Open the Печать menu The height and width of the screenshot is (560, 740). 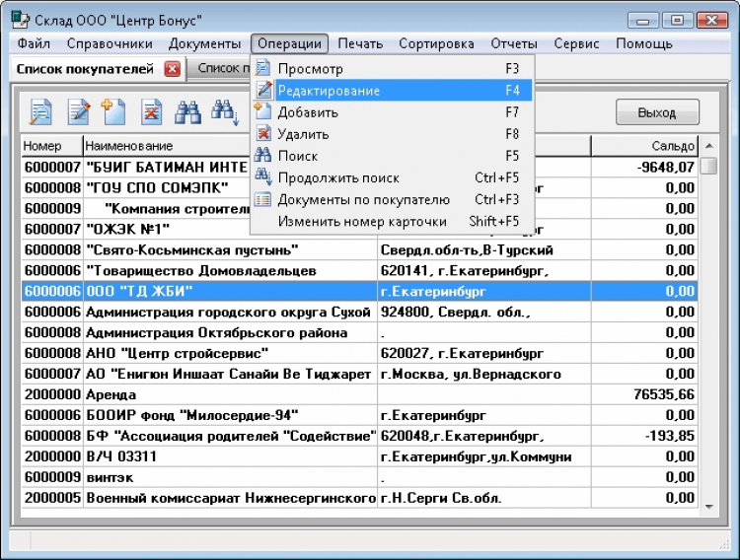coord(360,44)
